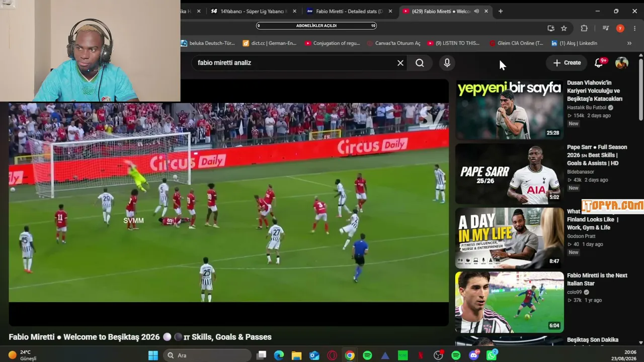This screenshot has width=644, height=362.
Task: Go to Hastalık Bu Futbol channel
Action: pos(587,108)
